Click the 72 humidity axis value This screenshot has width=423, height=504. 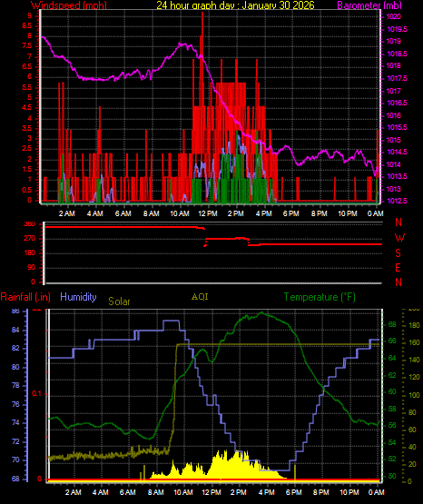(15, 441)
